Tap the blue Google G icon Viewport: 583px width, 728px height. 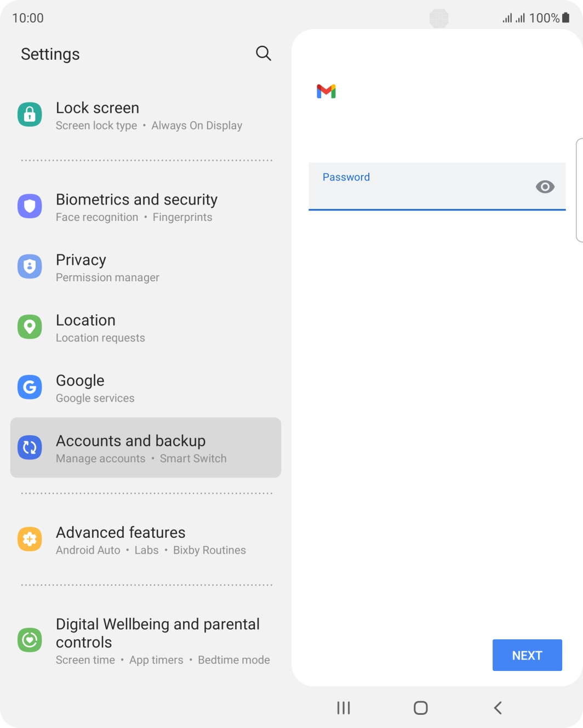click(x=30, y=387)
